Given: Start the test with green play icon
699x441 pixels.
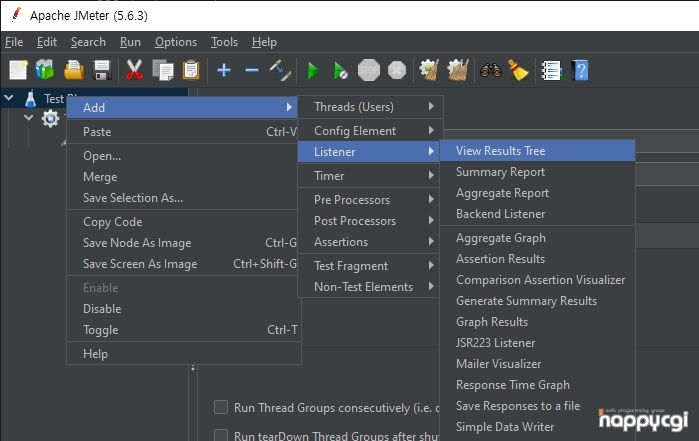Looking at the screenshot, I should click(x=313, y=70).
